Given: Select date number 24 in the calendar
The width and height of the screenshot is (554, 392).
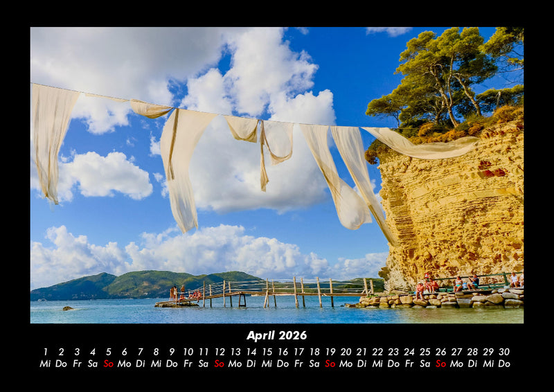Looking at the screenshot, I should pyautogui.click(x=409, y=352).
